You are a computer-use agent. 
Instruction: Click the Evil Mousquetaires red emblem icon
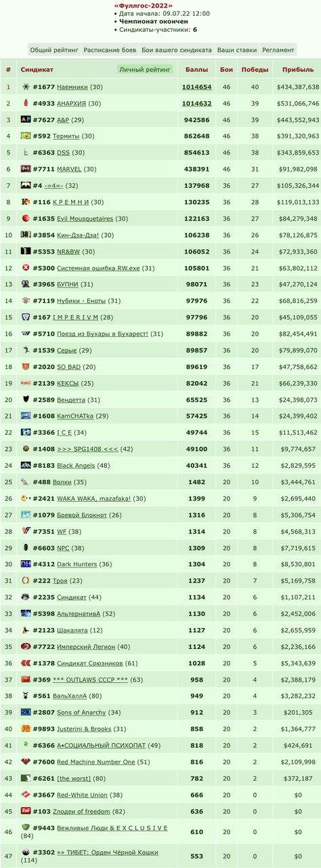pos(26,218)
